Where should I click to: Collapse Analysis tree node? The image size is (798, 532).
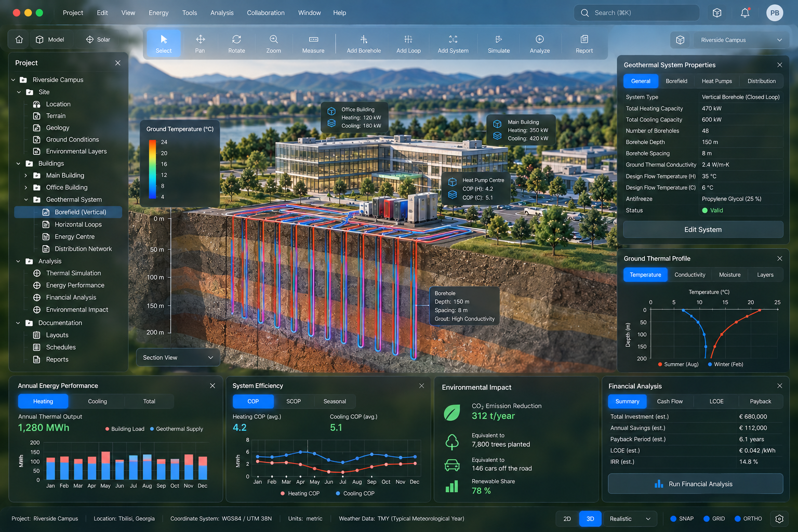click(18, 261)
